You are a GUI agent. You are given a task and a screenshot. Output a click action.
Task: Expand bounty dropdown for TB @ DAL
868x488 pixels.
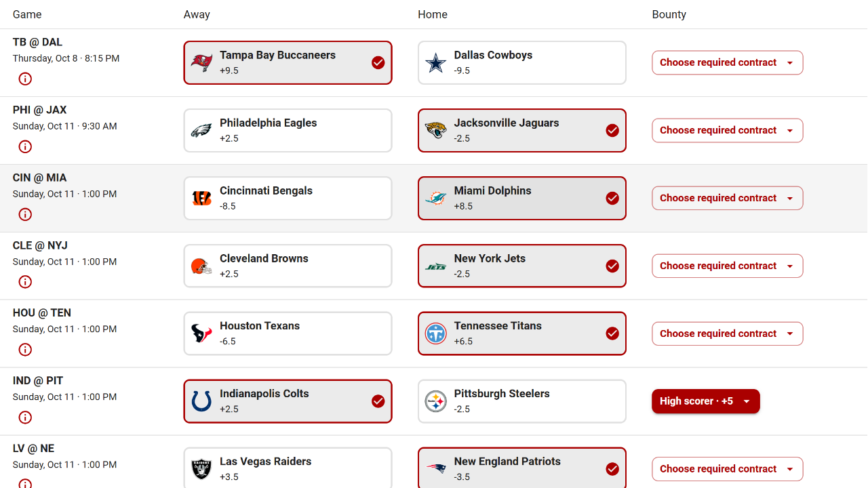coord(728,62)
